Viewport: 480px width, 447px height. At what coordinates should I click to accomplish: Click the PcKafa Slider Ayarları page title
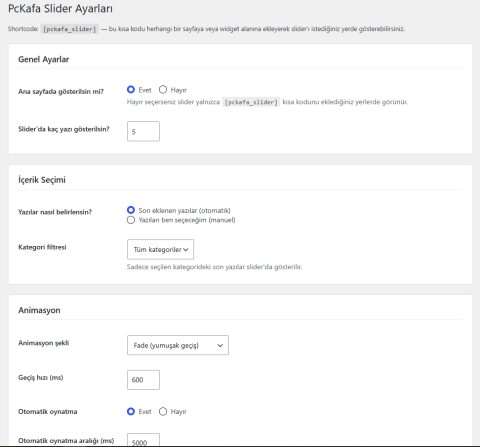pos(60,9)
